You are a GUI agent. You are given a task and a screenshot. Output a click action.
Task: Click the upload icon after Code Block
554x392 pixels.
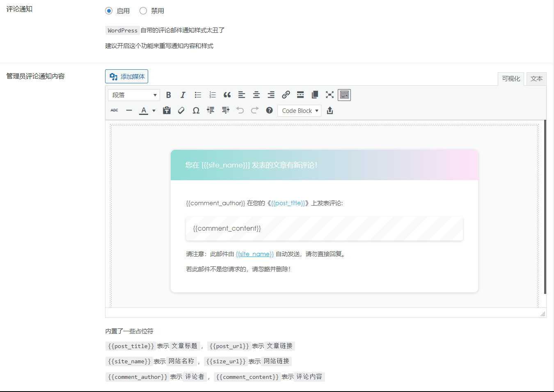330,110
